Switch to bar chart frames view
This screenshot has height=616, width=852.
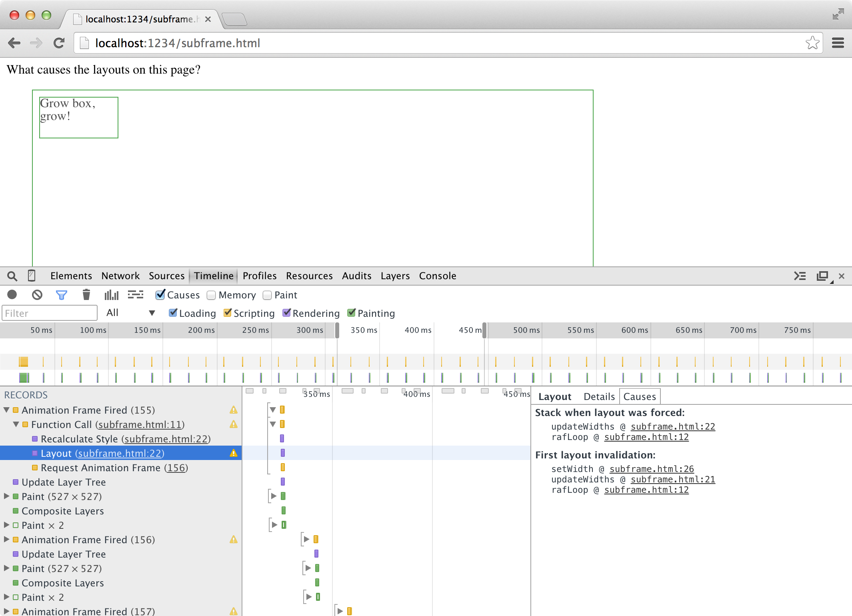point(111,295)
